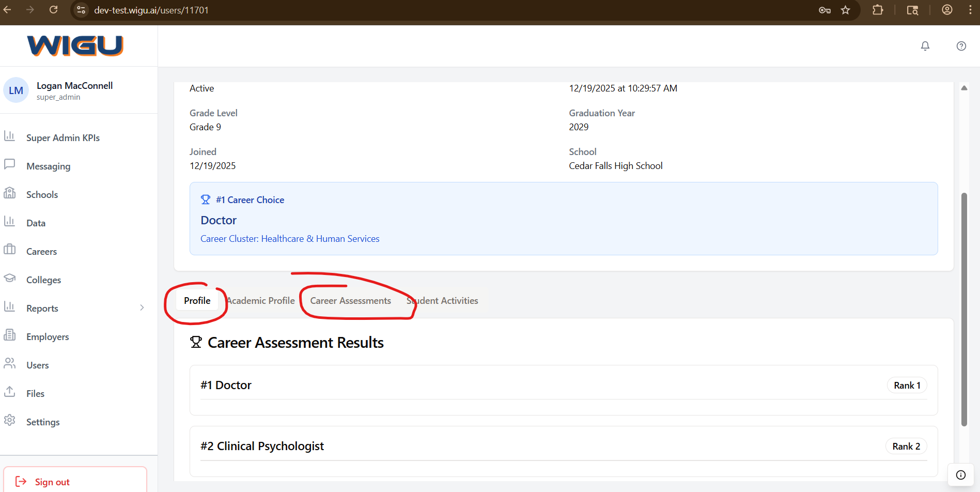Switch to the Student Activities tab

(443, 301)
